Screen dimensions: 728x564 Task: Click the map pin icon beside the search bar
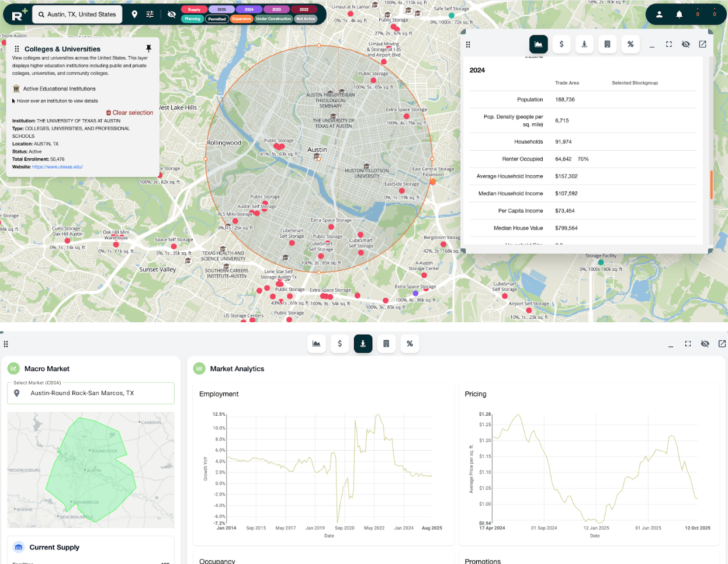(136, 13)
